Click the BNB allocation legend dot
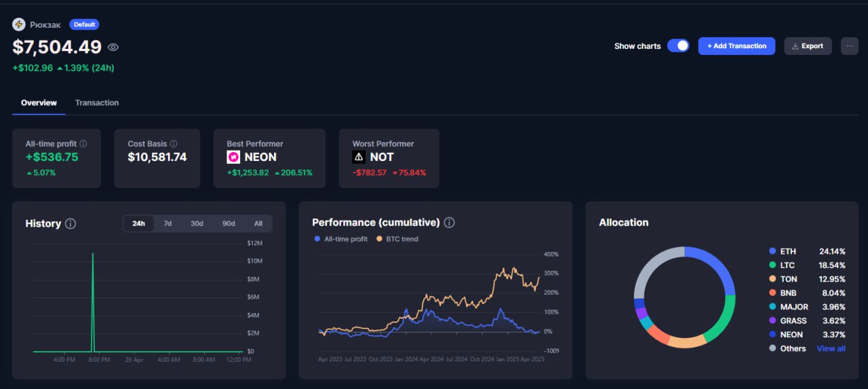 tap(772, 293)
